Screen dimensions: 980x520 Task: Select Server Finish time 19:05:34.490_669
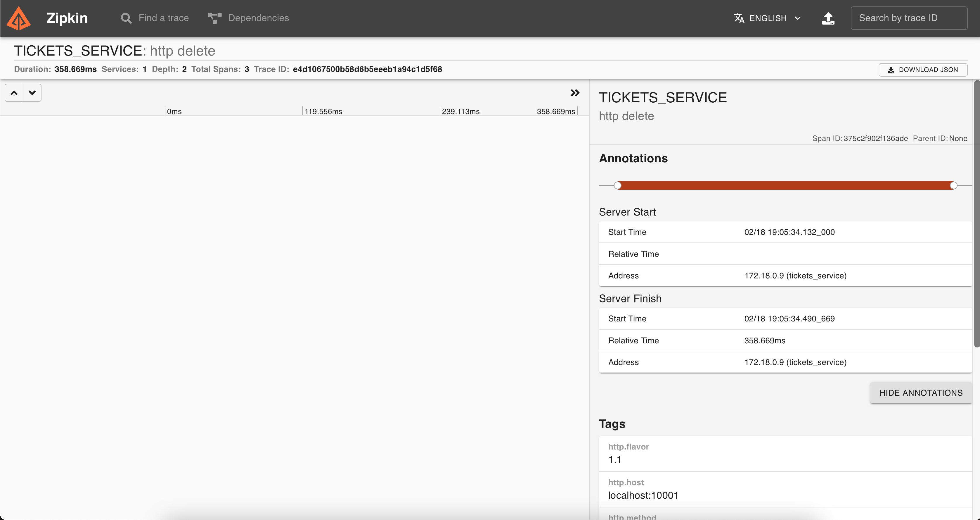click(789, 318)
